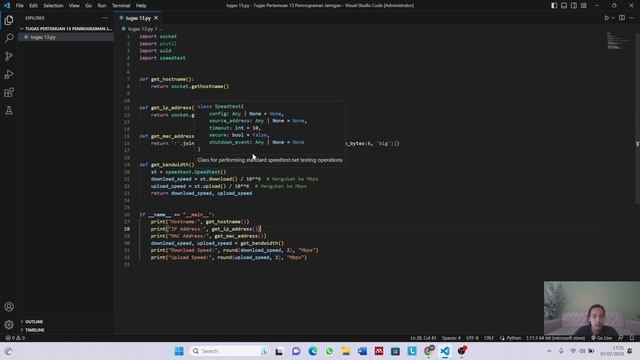Toggle the secondary side bar layout icon
This screenshot has height=360, width=640.
tap(574, 6)
